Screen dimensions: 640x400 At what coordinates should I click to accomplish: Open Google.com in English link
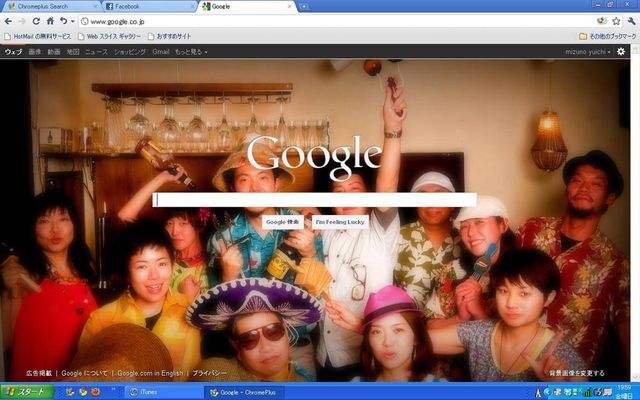pyautogui.click(x=150, y=373)
